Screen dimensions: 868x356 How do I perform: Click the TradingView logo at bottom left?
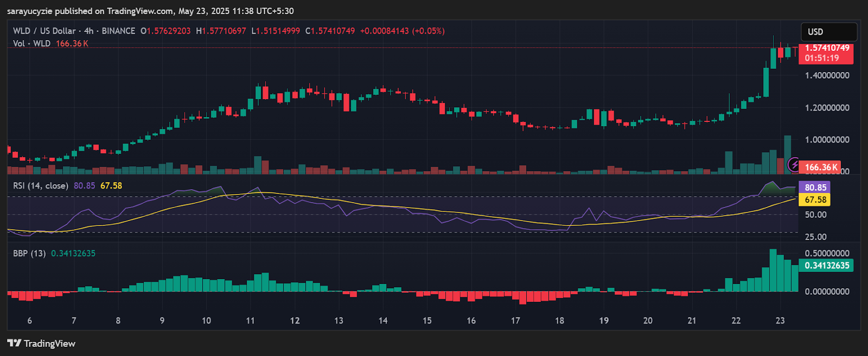point(41,344)
